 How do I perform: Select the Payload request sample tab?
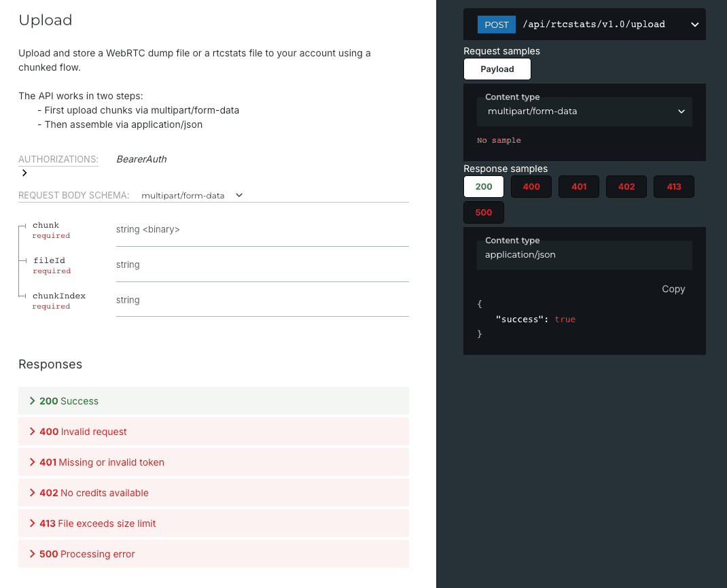coord(497,69)
